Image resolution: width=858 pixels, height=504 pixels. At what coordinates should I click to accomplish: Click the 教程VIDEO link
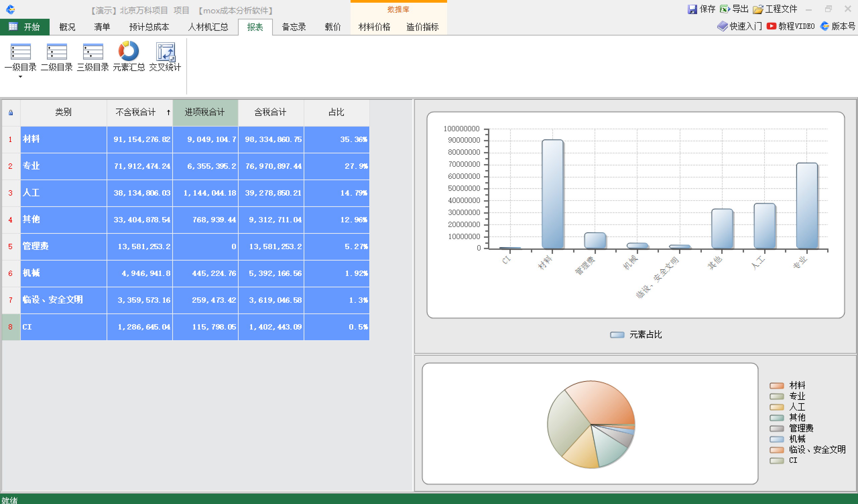pos(796,26)
